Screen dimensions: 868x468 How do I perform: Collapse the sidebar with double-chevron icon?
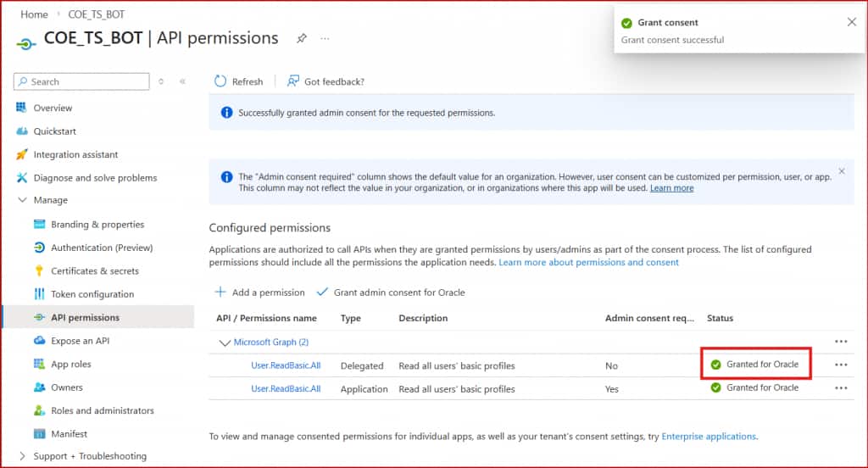tap(182, 81)
